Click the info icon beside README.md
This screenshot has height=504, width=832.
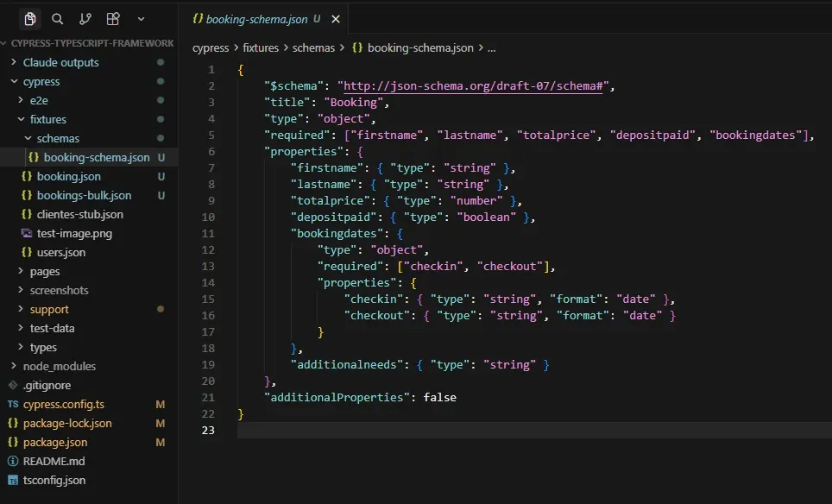tap(13, 461)
